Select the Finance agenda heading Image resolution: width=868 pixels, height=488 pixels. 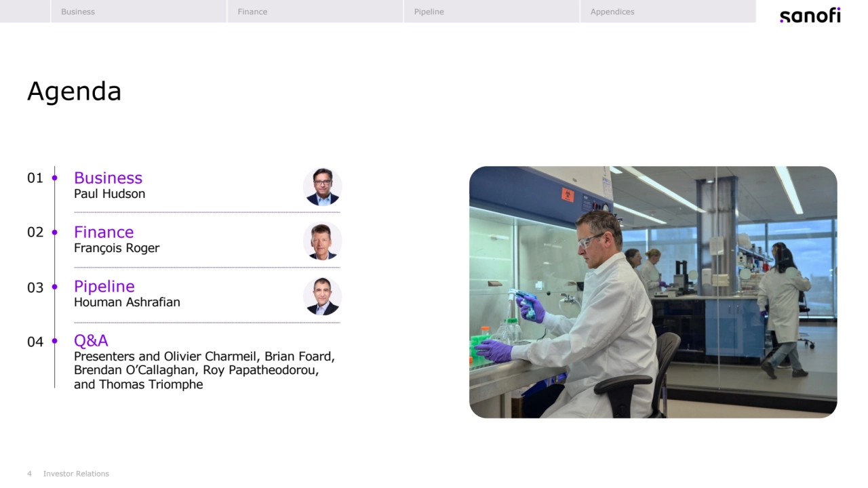tap(104, 232)
